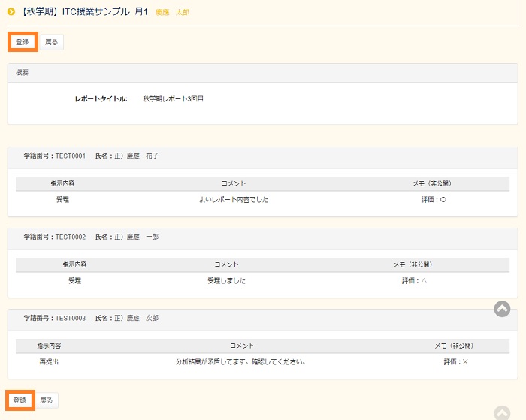Click report title 秋学期レポート3回目

click(x=174, y=98)
